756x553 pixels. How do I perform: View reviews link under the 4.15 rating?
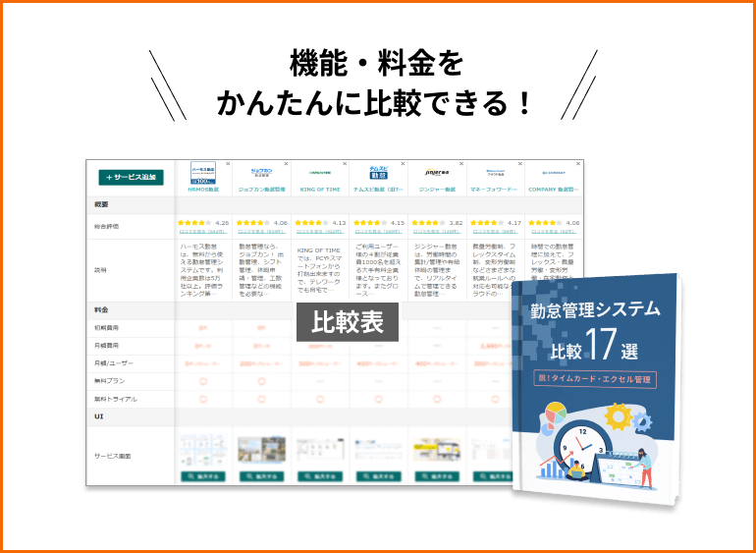(x=378, y=232)
